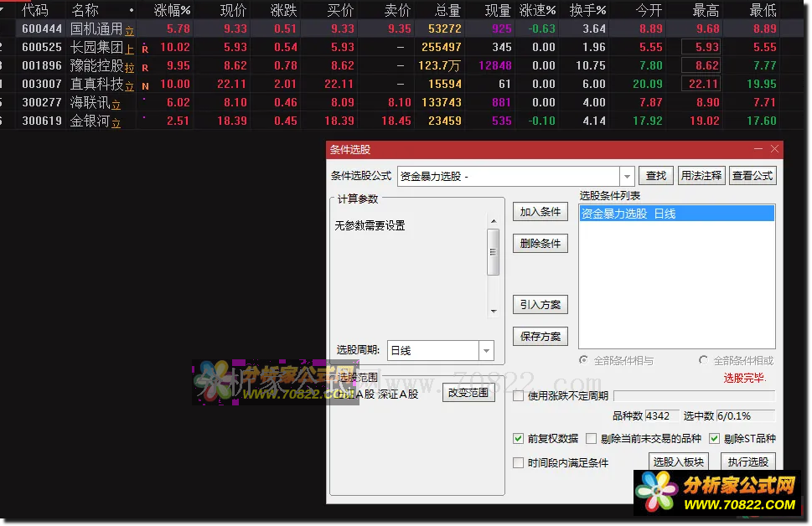Click 执行选股 to run stock selection

pos(747,462)
